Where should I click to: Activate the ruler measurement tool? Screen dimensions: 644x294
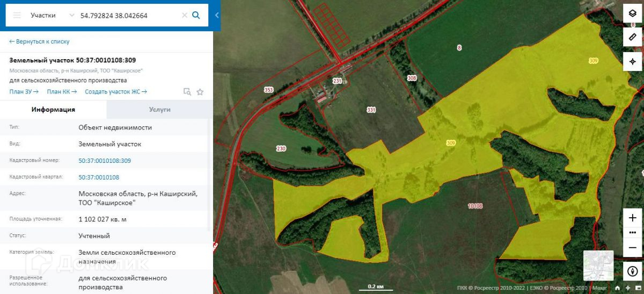[x=633, y=38]
